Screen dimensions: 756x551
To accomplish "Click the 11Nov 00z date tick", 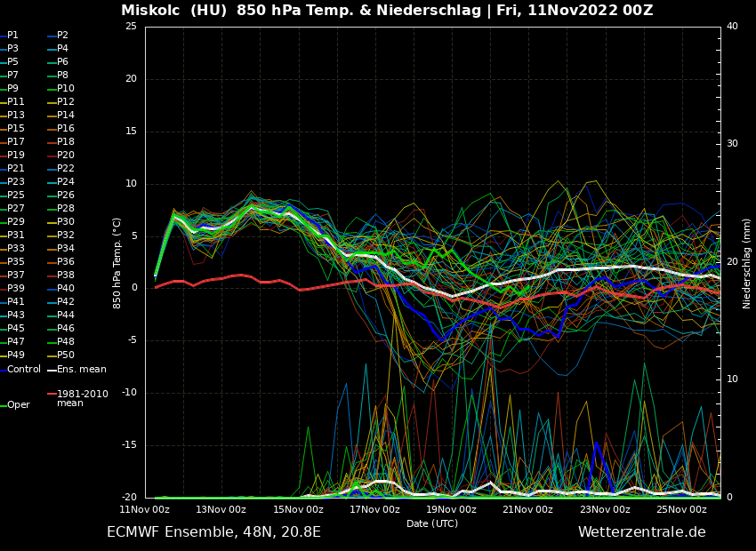I will tap(145, 509).
